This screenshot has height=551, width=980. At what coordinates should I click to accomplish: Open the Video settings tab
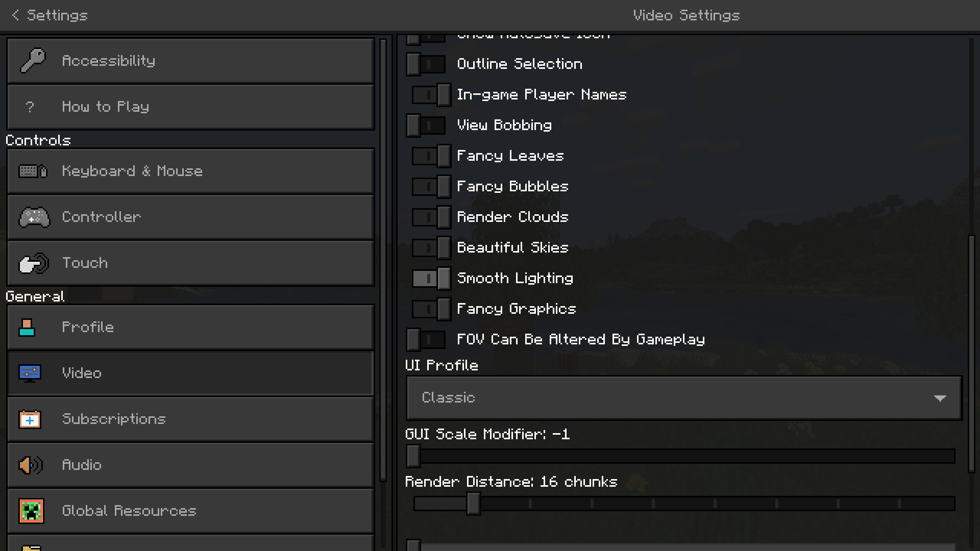pos(190,373)
